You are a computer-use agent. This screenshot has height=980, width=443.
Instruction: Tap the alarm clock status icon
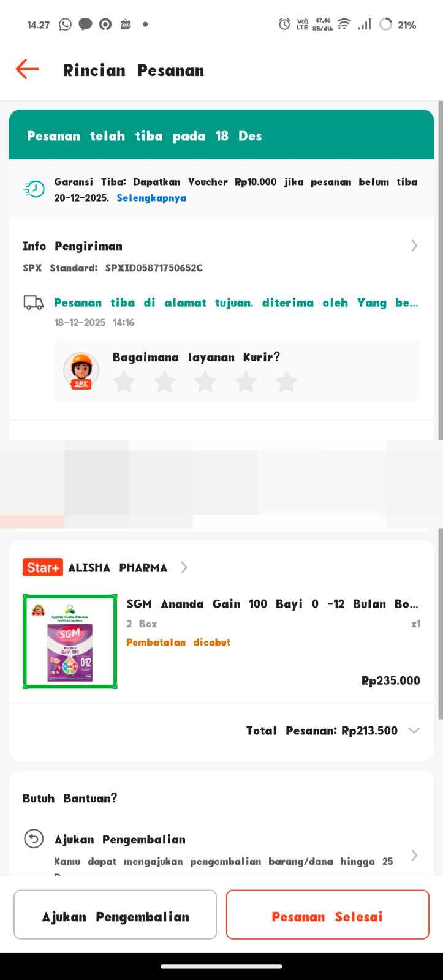[284, 24]
